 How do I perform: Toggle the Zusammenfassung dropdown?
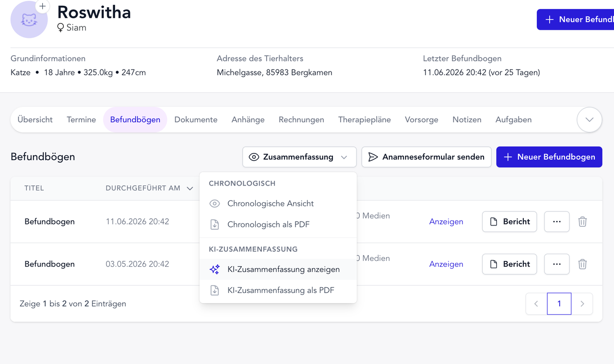(299, 157)
